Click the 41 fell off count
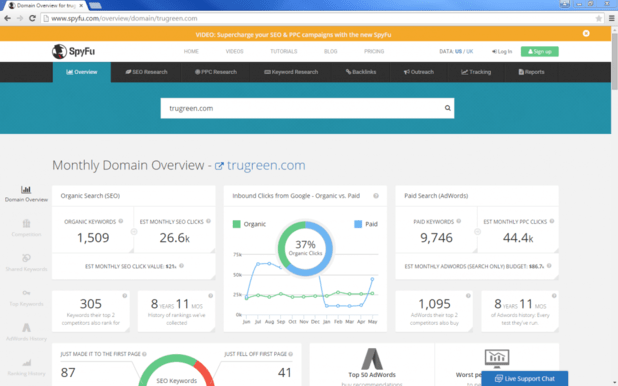Image resolution: width=618 pixels, height=386 pixels. tap(285, 373)
